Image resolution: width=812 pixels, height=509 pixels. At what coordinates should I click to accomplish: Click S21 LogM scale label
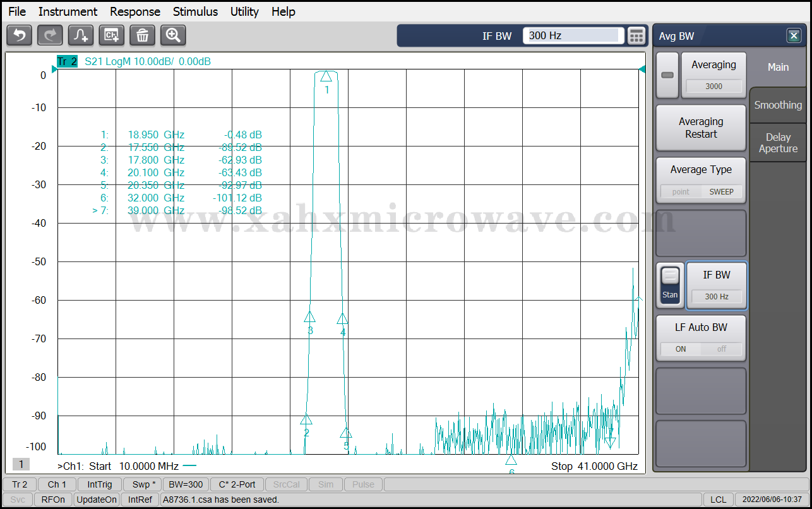pyautogui.click(x=148, y=61)
